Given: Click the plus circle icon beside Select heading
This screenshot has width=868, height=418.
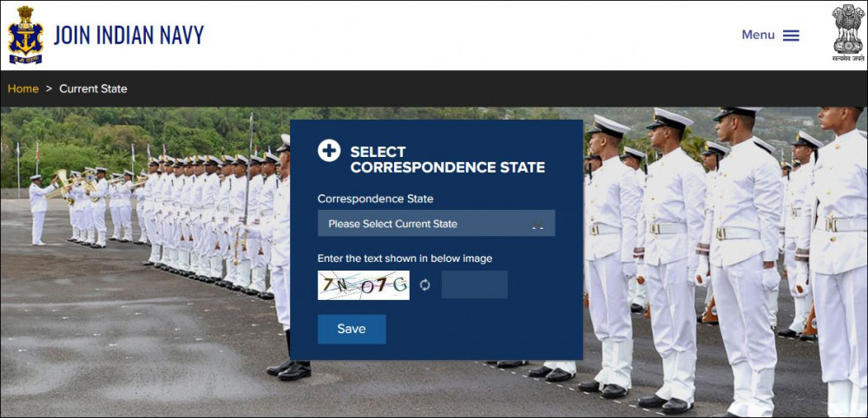Looking at the screenshot, I should point(329,150).
